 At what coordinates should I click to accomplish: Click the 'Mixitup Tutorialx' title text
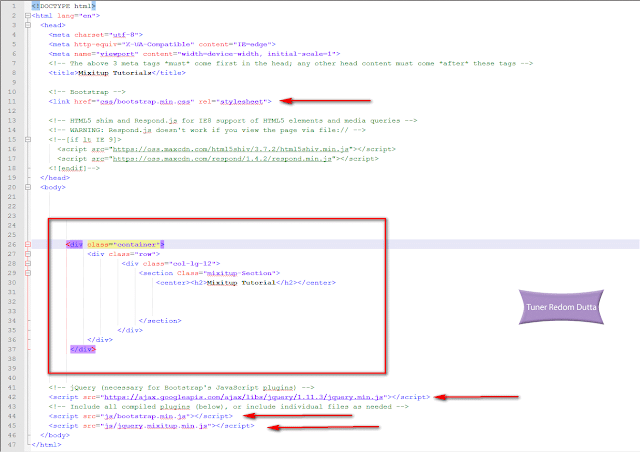click(x=115, y=73)
